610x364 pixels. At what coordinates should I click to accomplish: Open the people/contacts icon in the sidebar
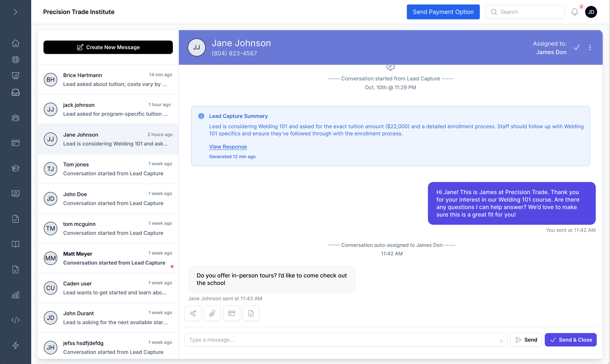(x=15, y=118)
